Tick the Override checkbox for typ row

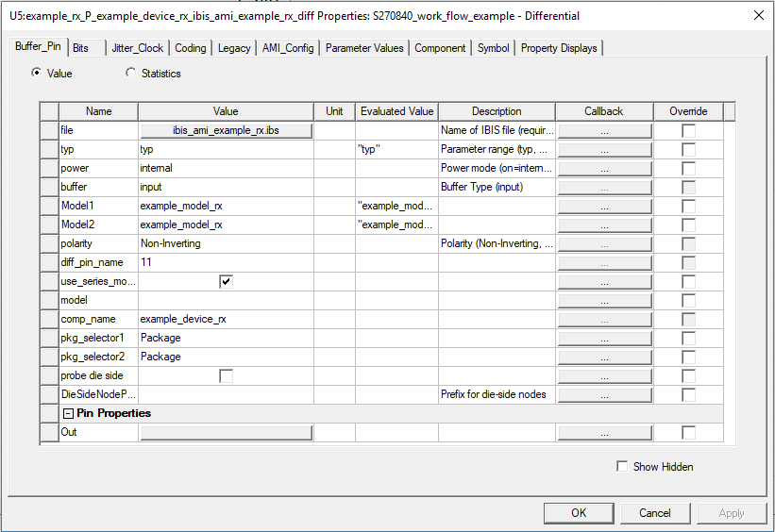(x=689, y=149)
